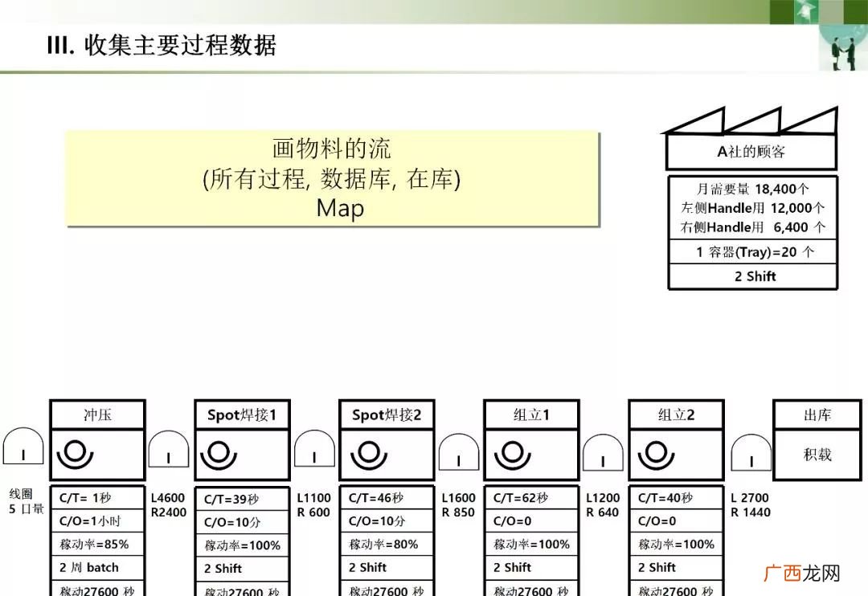The image size is (868, 596).
Task: Click 稼动率=100% under 组立2
Action: (x=676, y=544)
